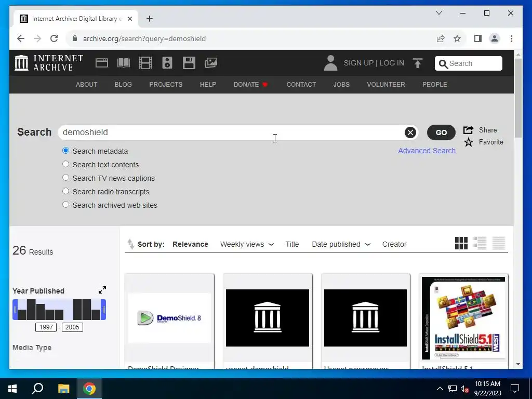Open Chrome profile icon
The width and height of the screenshot is (532, 399).
[x=495, y=38]
